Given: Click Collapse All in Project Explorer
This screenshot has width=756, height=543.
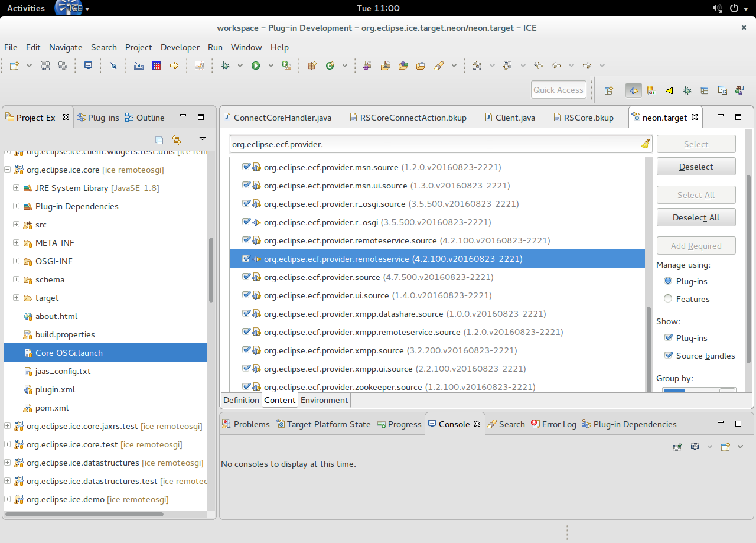Looking at the screenshot, I should (x=159, y=140).
